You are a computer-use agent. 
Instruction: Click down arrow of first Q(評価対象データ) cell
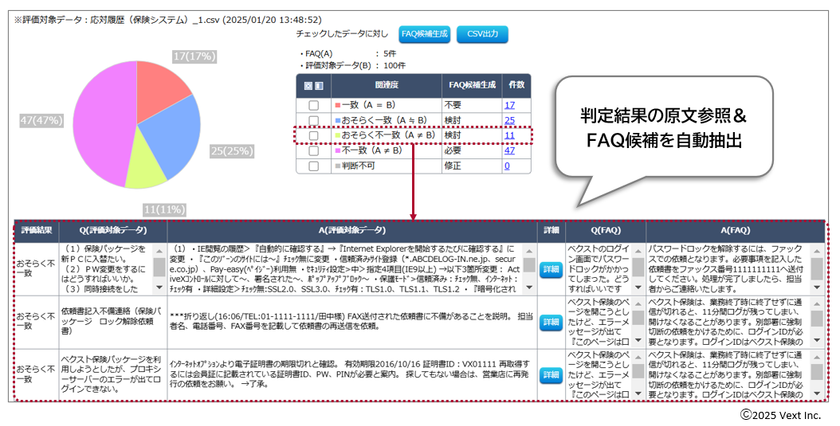[159, 288]
